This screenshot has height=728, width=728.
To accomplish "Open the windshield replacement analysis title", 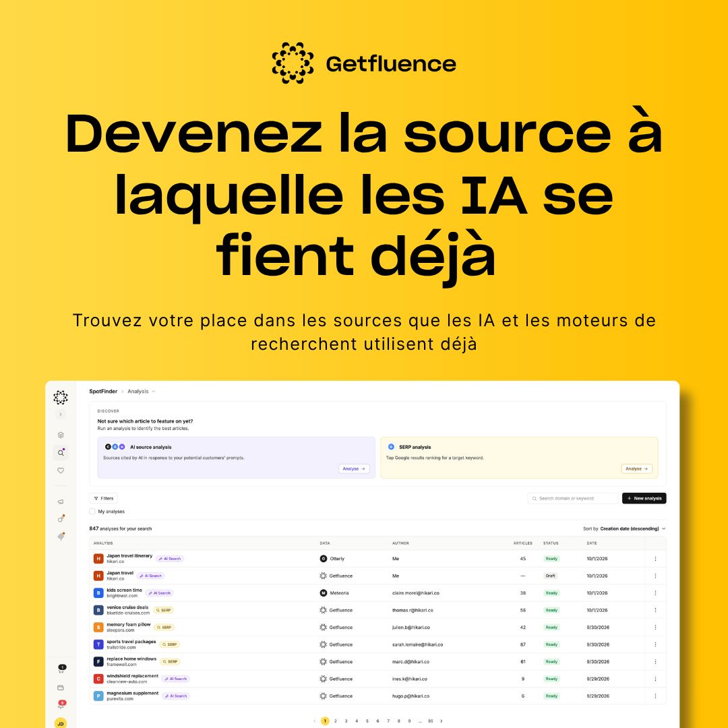I will pyautogui.click(x=132, y=676).
